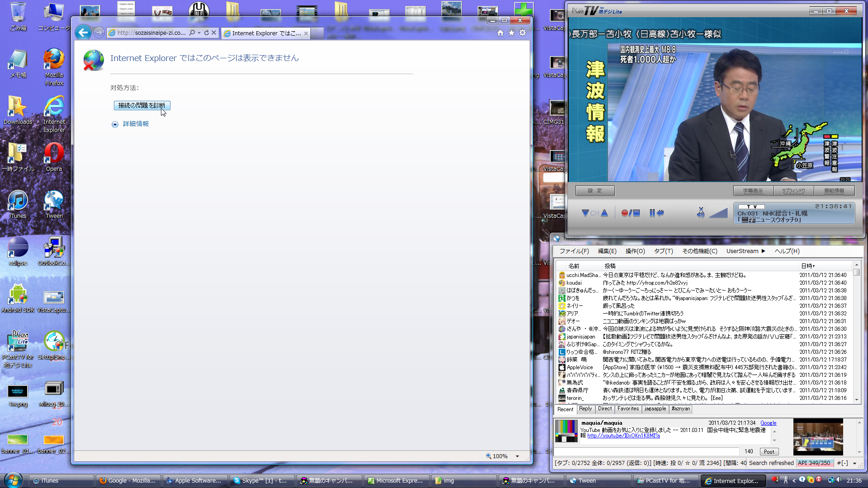This screenshot has height=488, width=868.
Task: Open Tween タブ(T) menu
Action: click(663, 251)
